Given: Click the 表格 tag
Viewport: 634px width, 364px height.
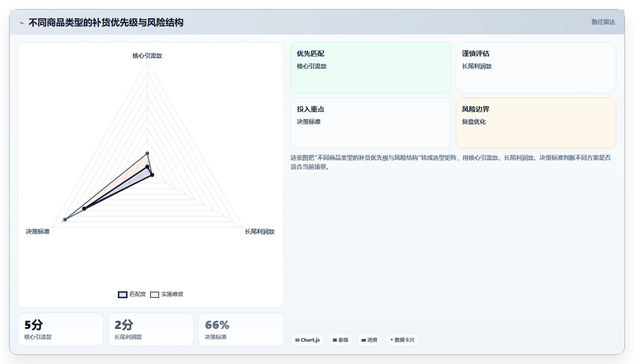Looking at the screenshot, I should tap(340, 340).
